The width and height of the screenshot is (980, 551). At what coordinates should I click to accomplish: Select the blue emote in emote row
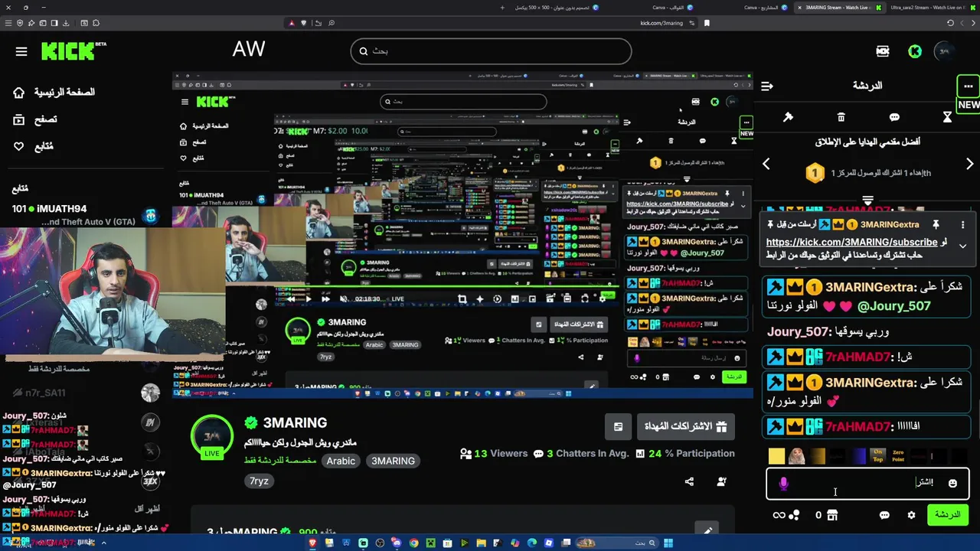(x=858, y=456)
